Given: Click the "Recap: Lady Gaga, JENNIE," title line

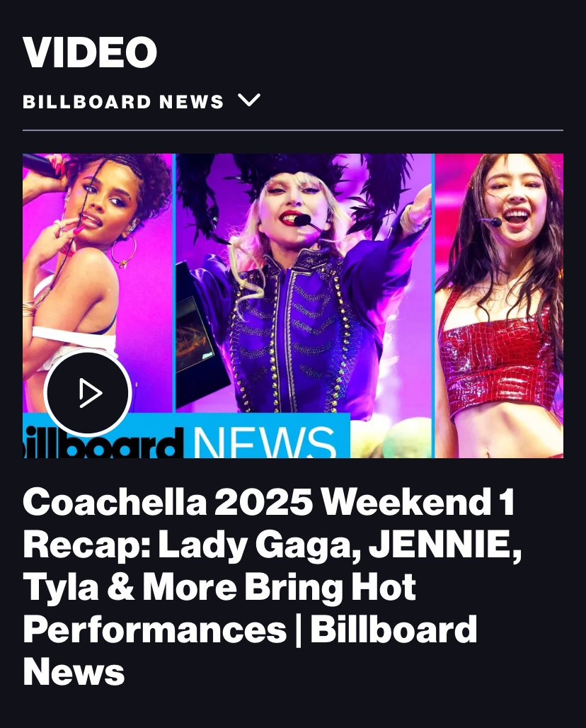Looking at the screenshot, I should [272, 545].
